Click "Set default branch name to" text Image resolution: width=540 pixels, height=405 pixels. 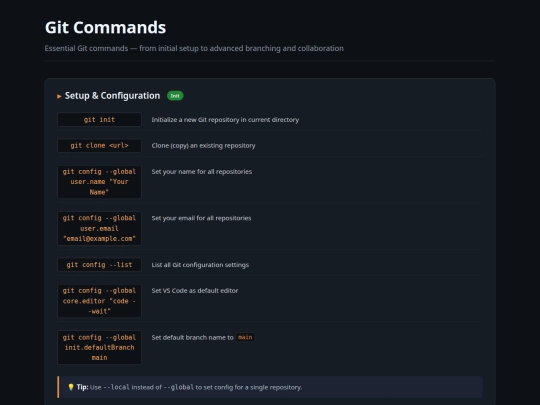193,338
